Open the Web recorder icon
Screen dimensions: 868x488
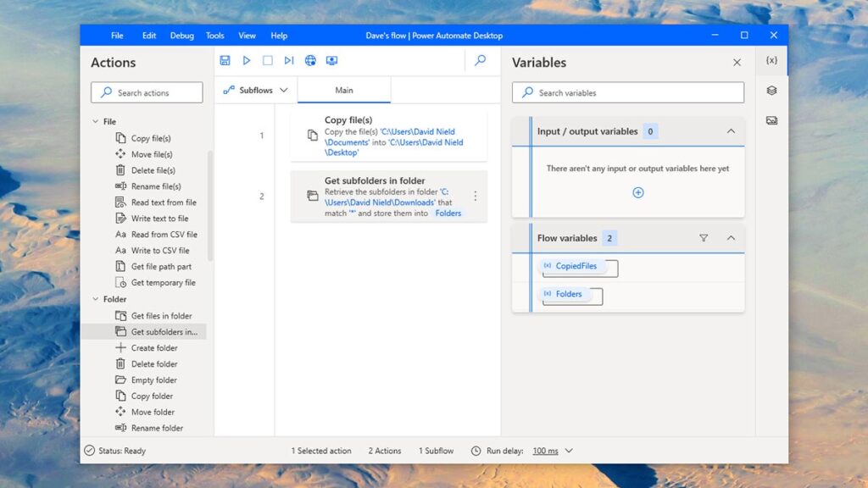point(310,60)
